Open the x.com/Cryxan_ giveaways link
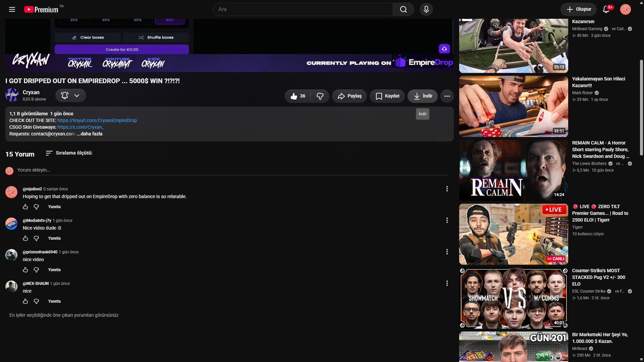The image size is (644, 362). [80, 127]
